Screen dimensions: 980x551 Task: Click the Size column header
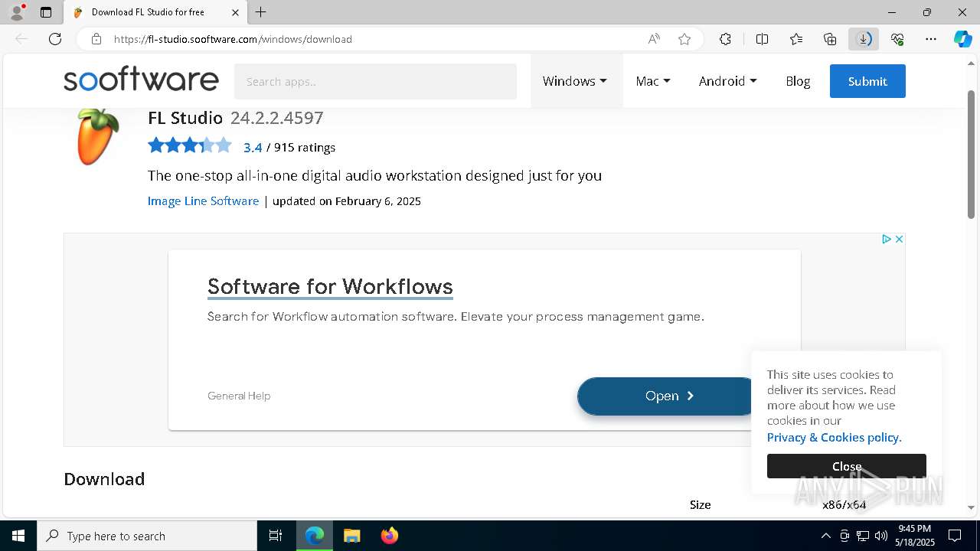(701, 505)
